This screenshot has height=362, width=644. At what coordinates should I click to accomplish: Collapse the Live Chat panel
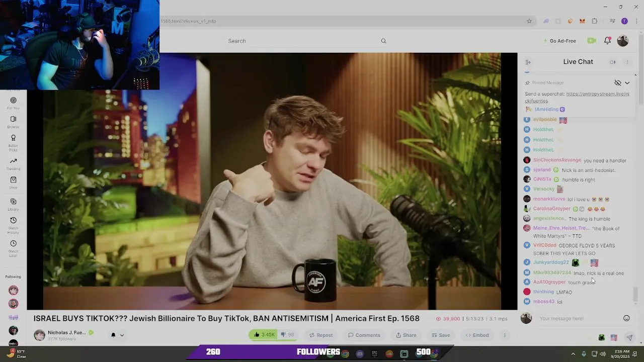point(528,62)
